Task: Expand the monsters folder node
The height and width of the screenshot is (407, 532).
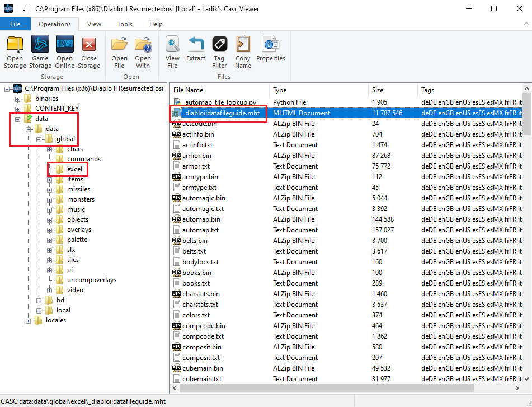Action: point(50,200)
